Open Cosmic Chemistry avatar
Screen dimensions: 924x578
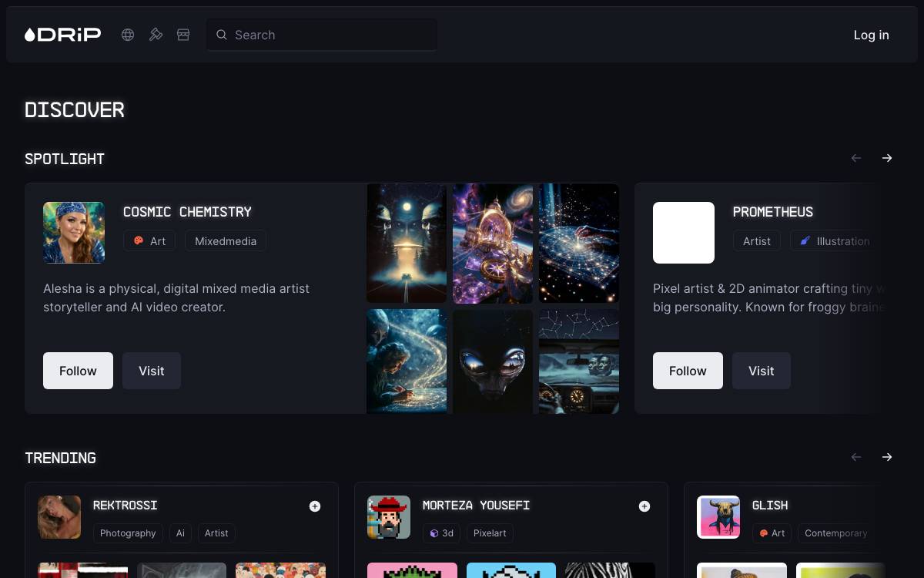click(74, 233)
